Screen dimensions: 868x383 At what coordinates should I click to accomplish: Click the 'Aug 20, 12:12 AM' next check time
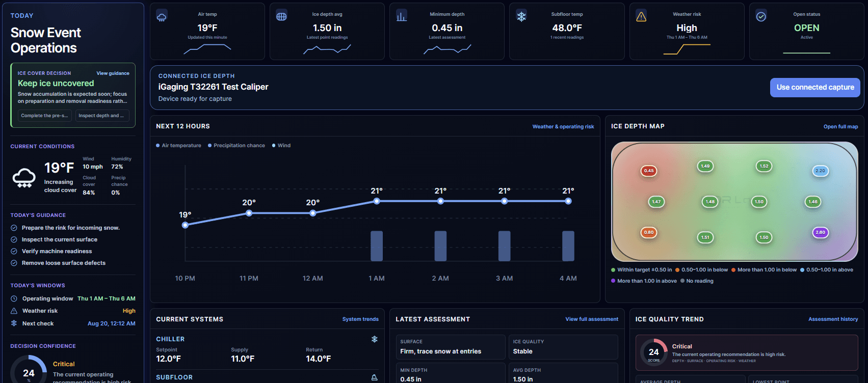tap(112, 323)
